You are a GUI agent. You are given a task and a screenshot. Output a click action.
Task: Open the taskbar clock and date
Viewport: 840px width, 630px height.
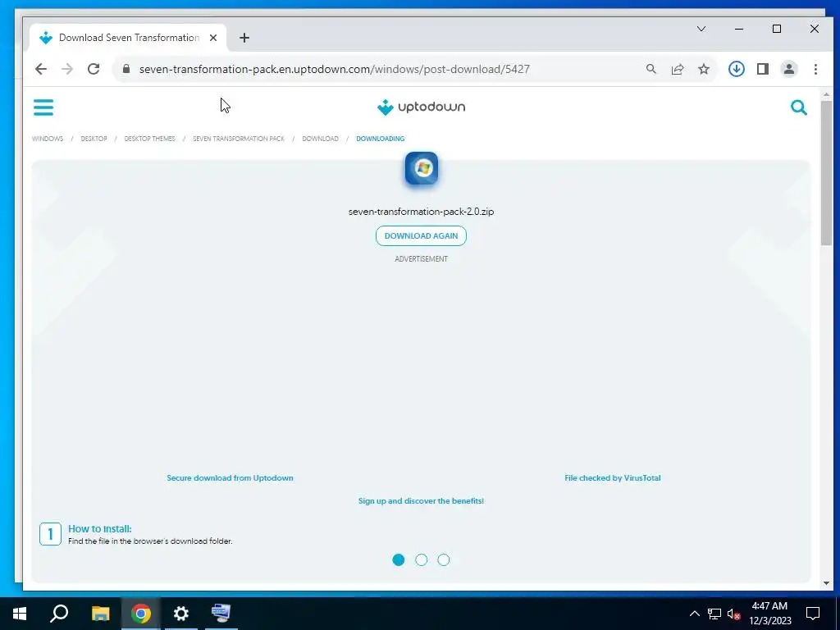(769, 614)
